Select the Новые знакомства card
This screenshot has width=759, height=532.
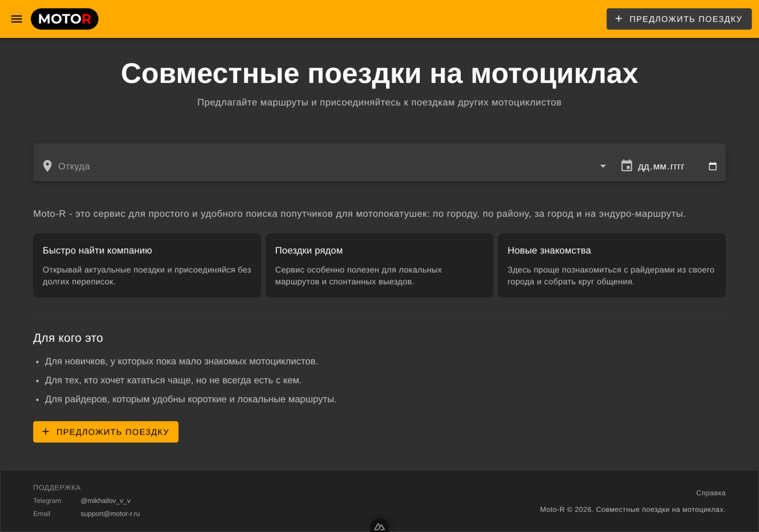point(612,265)
